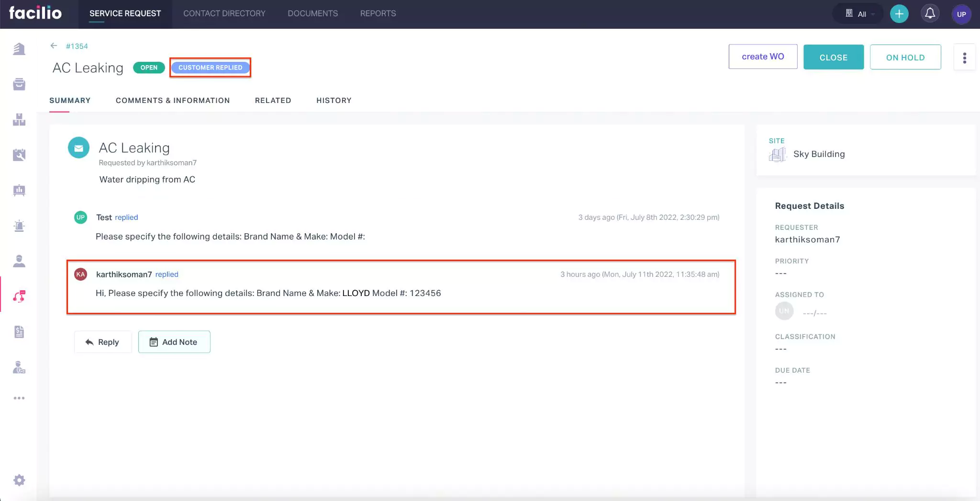Viewport: 980px width, 501px height.
Task: Open the Reports tab
Action: (x=378, y=13)
